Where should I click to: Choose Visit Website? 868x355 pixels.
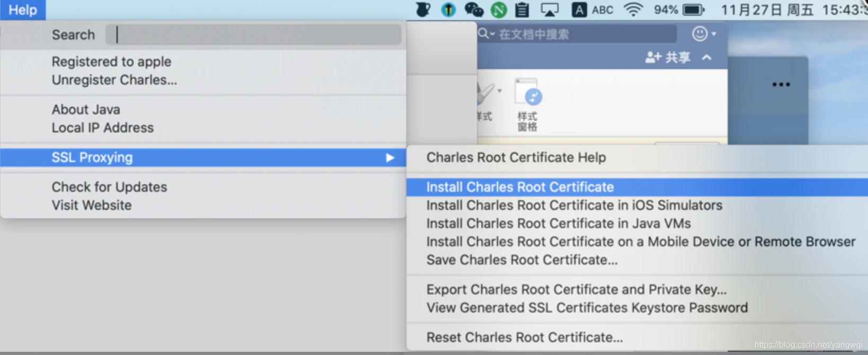pyautogui.click(x=203, y=205)
